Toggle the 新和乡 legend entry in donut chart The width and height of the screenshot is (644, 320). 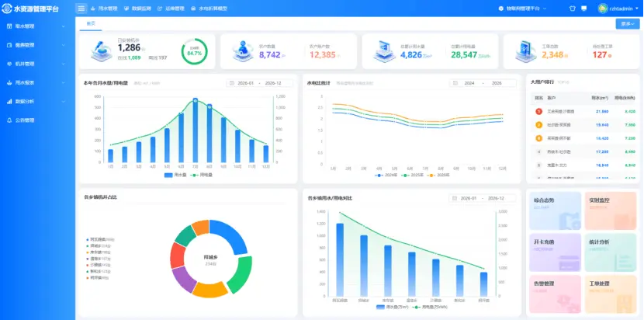[x=99, y=272]
